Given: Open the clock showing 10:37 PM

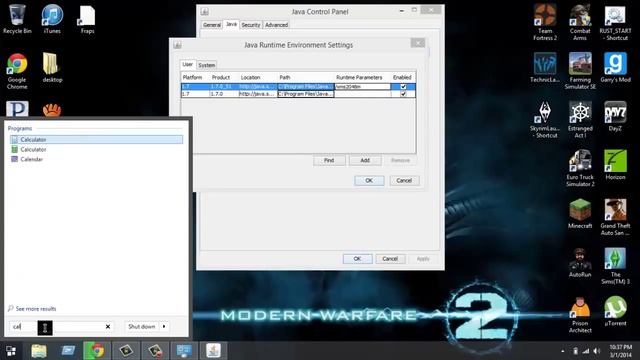Looking at the screenshot, I should pyautogui.click(x=620, y=351).
